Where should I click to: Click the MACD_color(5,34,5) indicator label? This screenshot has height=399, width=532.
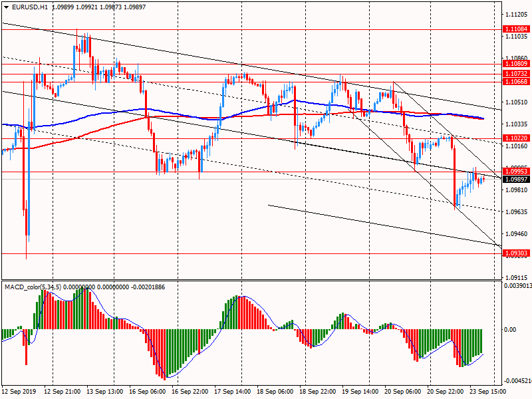tap(33, 287)
